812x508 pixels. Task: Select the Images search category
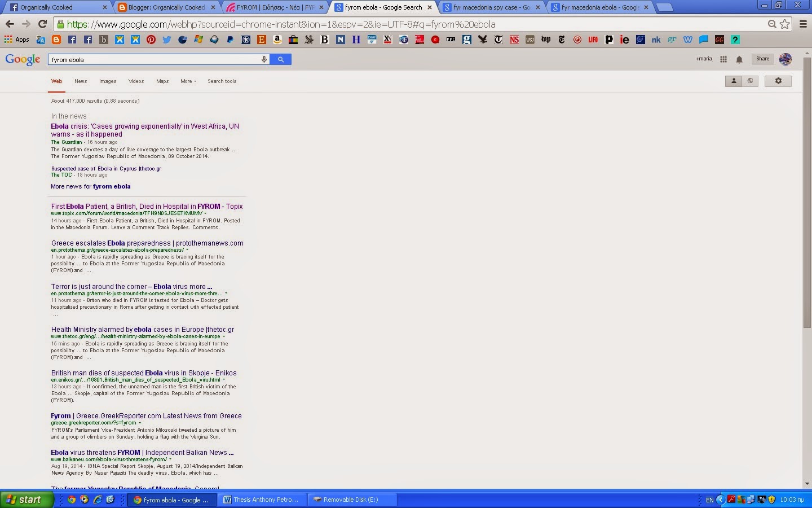pos(108,81)
